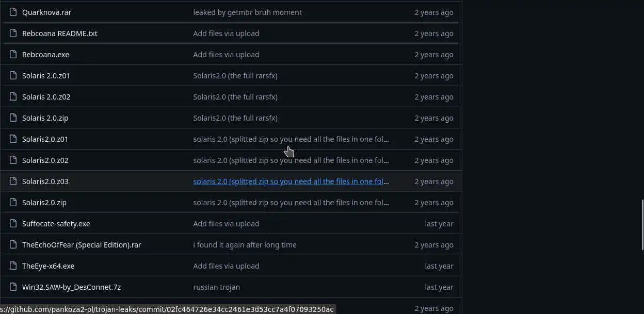Click file icon beside Solaris2.0.z03
The image size is (644, 314).
[13, 181]
